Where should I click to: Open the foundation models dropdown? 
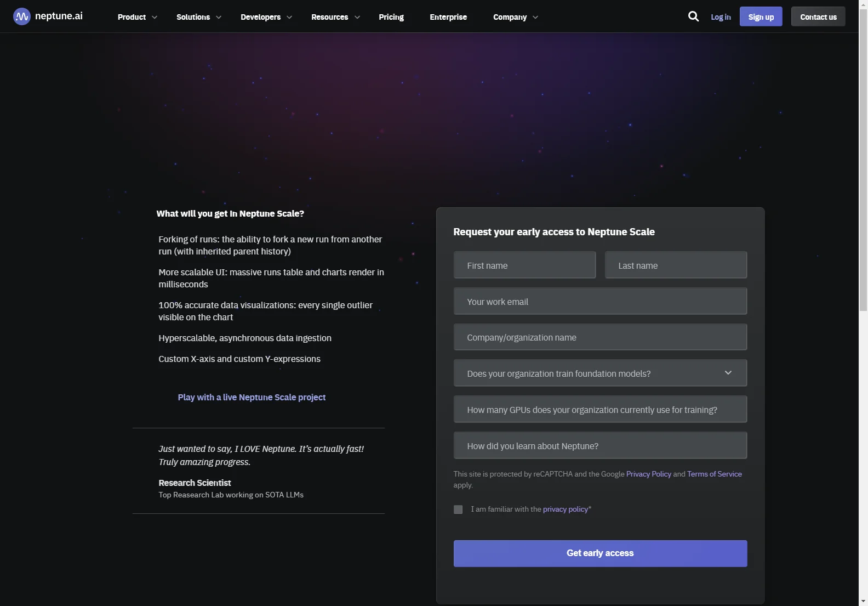tap(600, 373)
